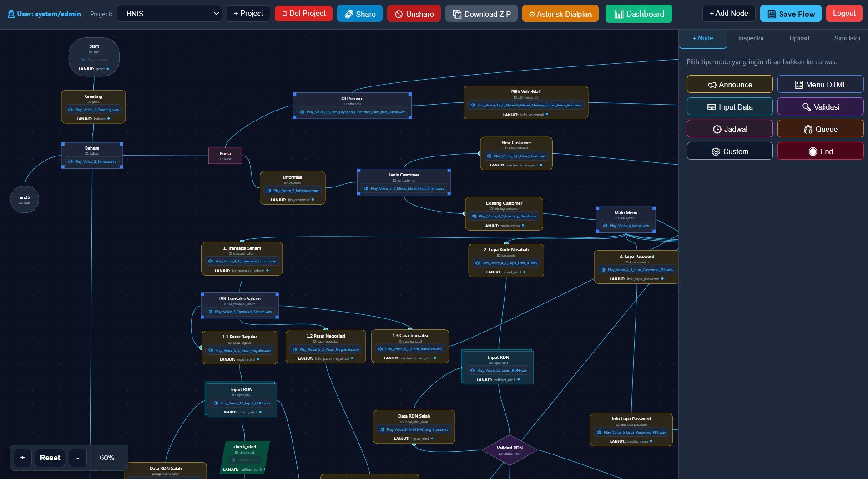Screen dimensions: 868x479
Task: Click the + Add Node button
Action: tap(729, 14)
